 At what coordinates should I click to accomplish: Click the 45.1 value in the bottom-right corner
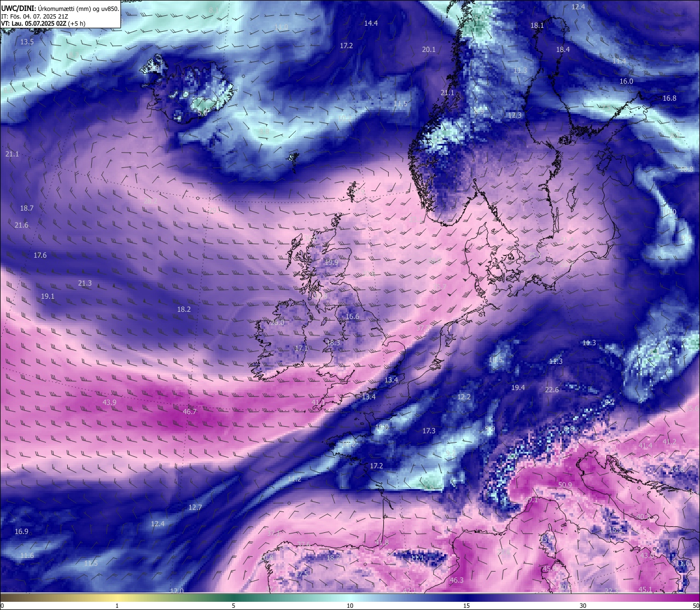[645, 590]
